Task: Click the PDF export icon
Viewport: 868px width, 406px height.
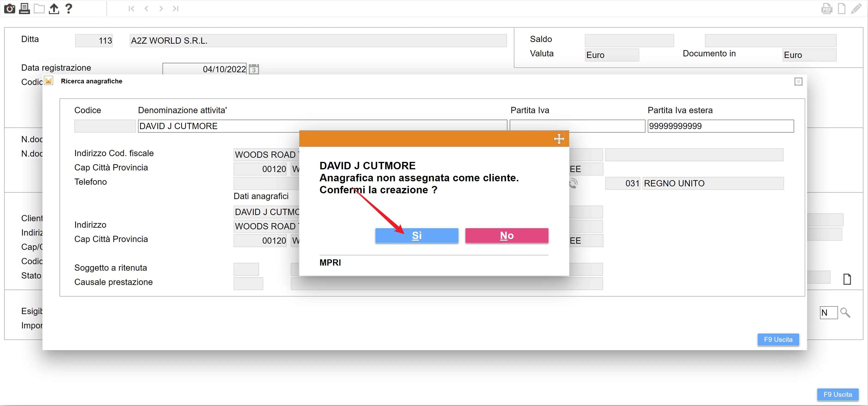Action: [x=826, y=9]
